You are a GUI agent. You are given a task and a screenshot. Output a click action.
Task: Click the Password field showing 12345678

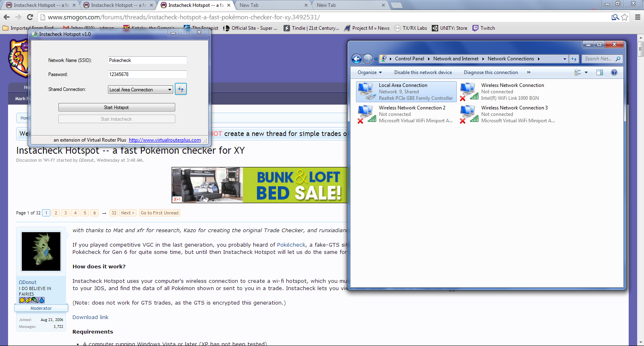click(147, 74)
